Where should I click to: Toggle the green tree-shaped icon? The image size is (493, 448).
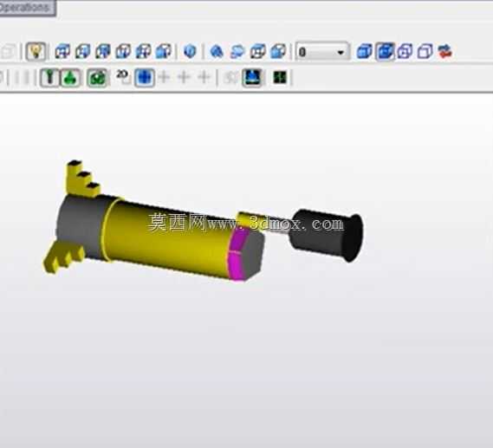(70, 77)
